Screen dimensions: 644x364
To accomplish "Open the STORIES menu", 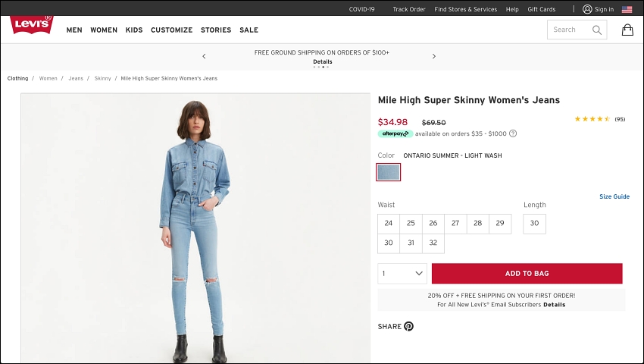I will point(216,30).
